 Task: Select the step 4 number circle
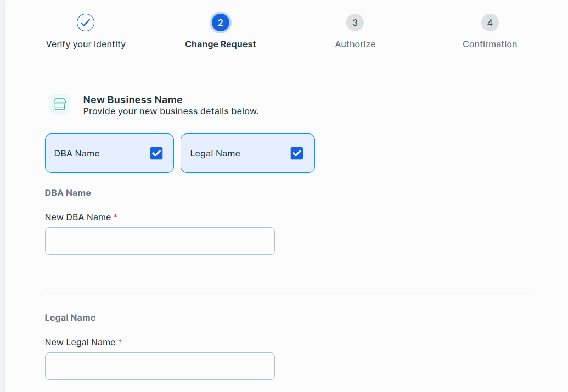[x=490, y=23]
